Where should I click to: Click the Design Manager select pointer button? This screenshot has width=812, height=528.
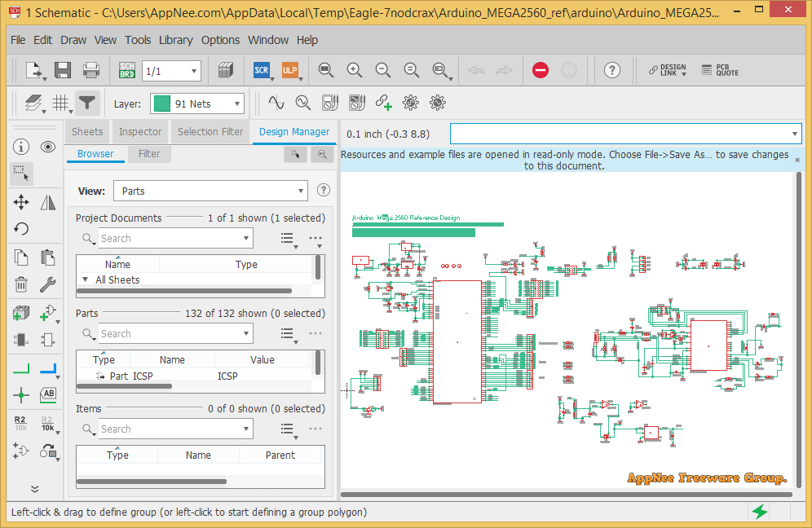(x=296, y=154)
